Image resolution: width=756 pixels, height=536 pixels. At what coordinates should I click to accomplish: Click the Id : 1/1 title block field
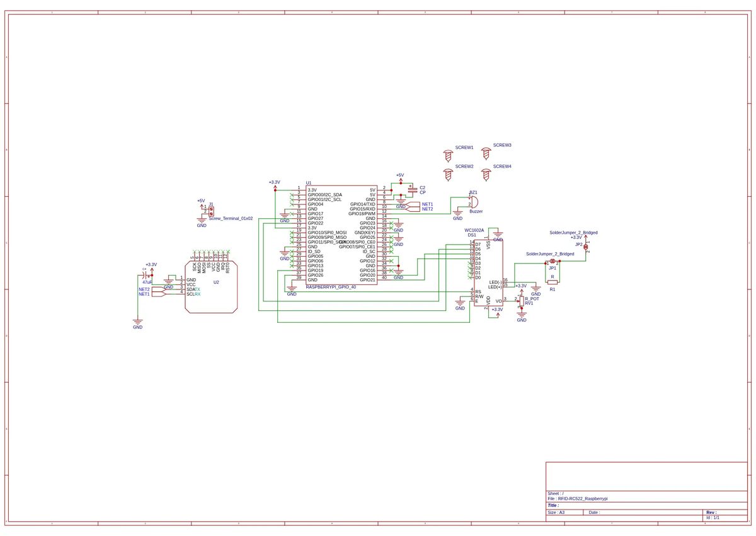click(713, 517)
